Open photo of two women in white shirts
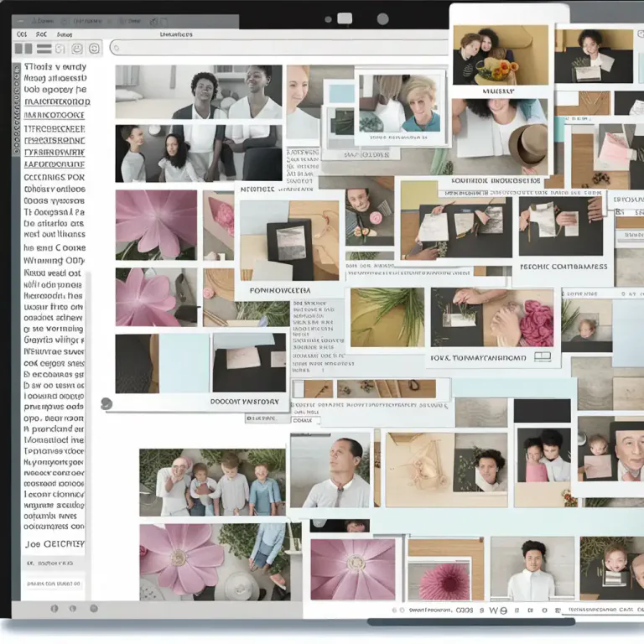644x644 pixels. point(199,92)
